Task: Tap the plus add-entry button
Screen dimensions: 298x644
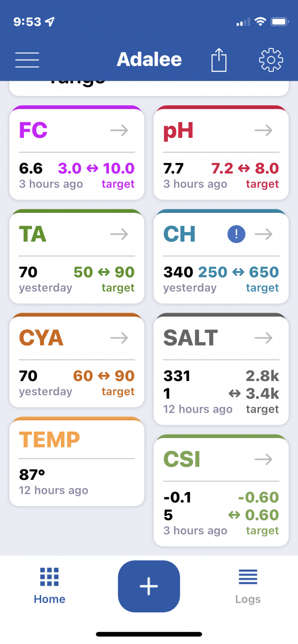Action: pos(149,586)
